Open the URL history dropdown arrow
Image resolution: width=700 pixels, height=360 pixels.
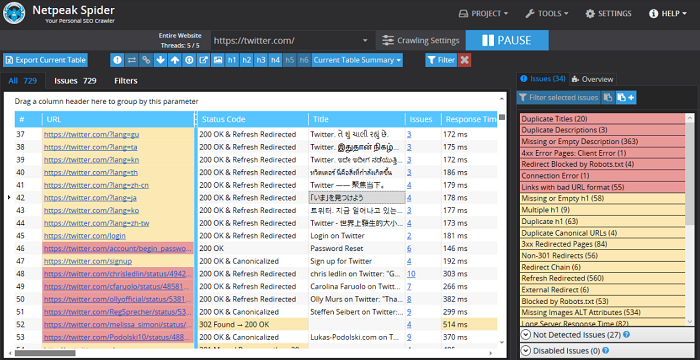365,41
